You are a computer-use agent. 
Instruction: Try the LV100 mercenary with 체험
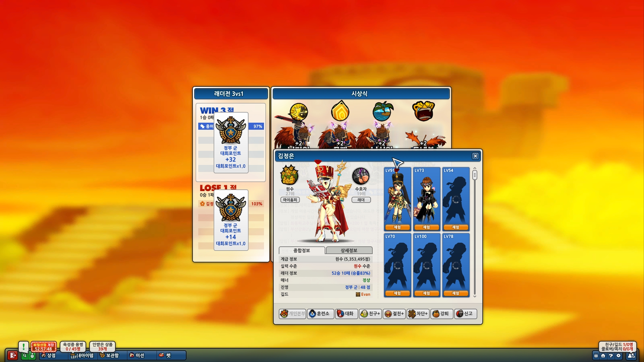click(426, 293)
